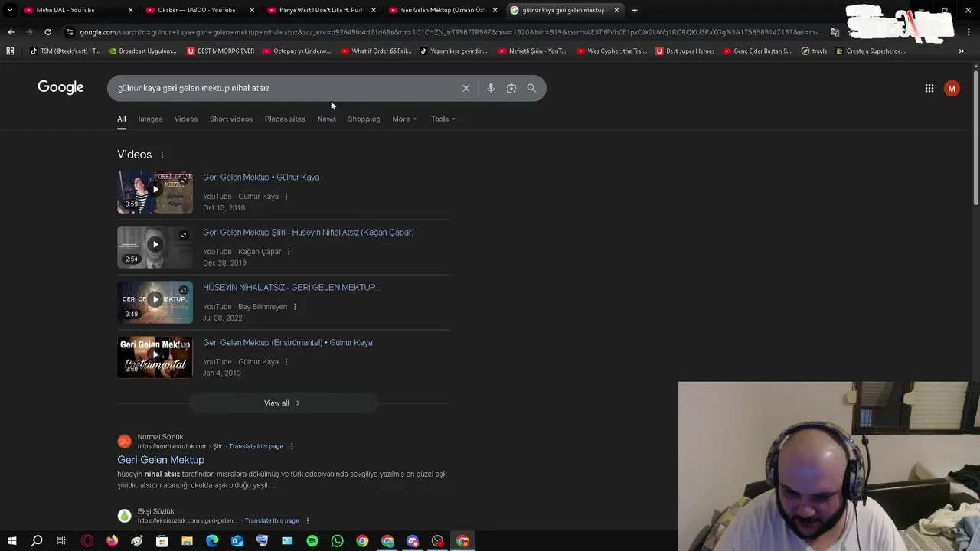980x551 pixels.
Task: Open Microsoft Store from the taskbar
Action: 162,541
